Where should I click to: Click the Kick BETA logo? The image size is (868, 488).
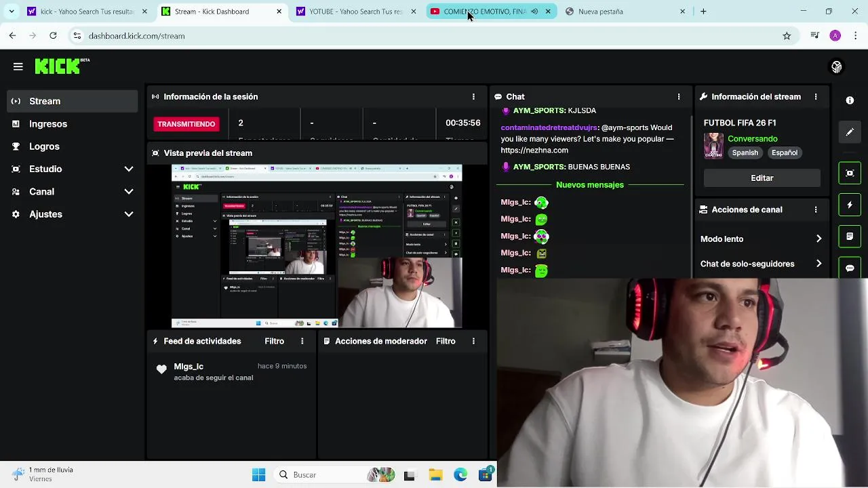62,66
